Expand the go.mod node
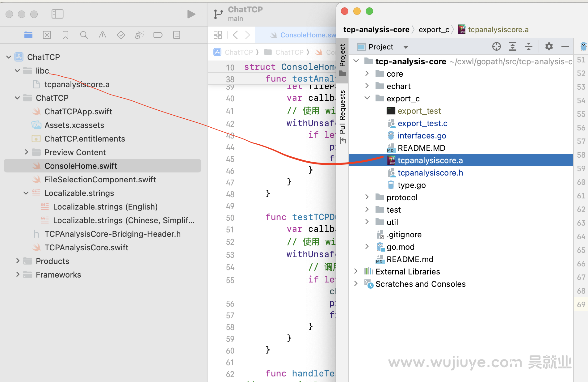This screenshot has height=382, width=588. coord(367,246)
